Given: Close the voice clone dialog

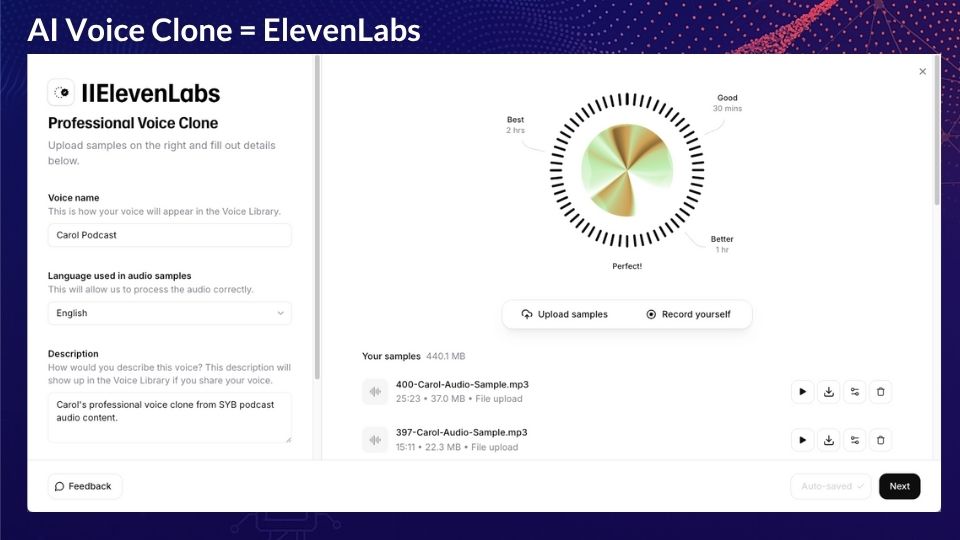Looking at the screenshot, I should pyautogui.click(x=923, y=72).
